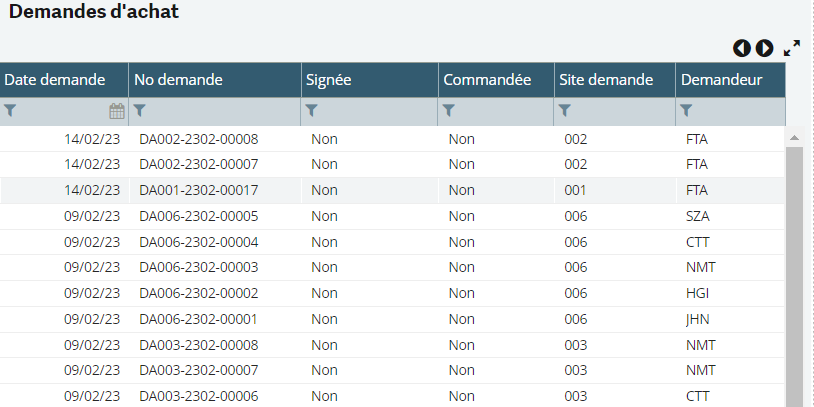
Task: Open calendar picker in Date demande filter
Action: pos(117,111)
